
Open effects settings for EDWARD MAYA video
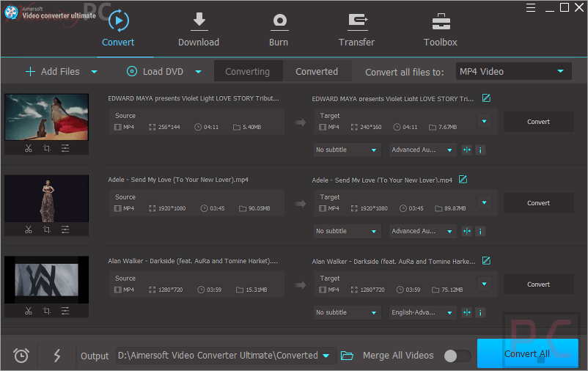click(65, 148)
